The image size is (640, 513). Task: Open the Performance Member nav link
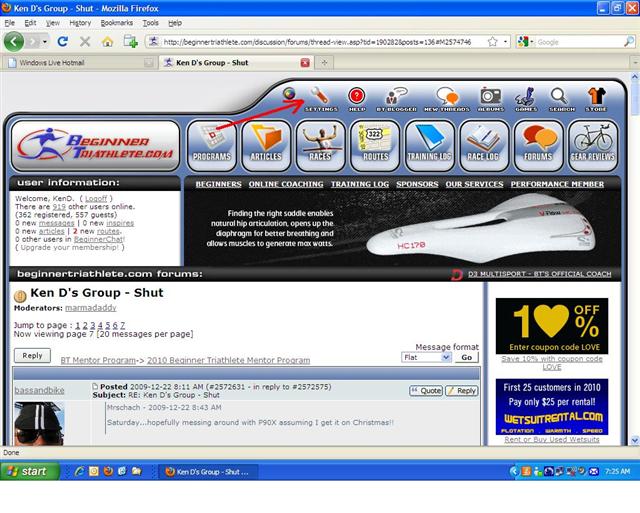pos(557,184)
